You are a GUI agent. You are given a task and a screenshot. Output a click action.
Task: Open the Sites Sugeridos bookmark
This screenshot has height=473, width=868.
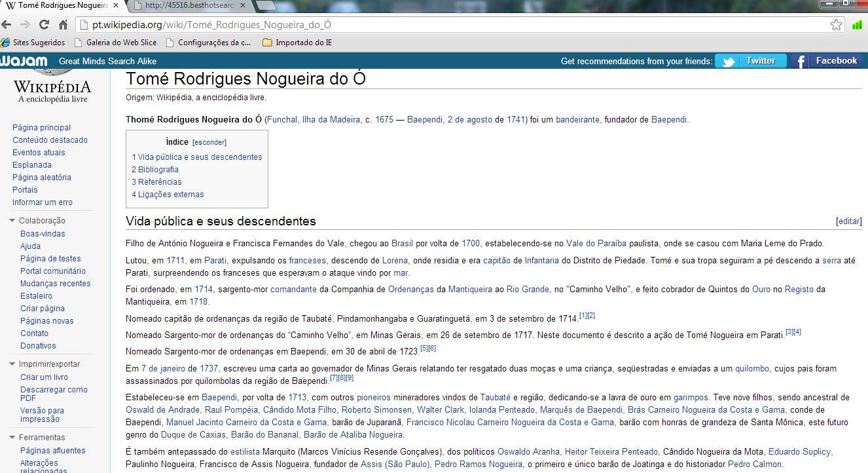[33, 43]
